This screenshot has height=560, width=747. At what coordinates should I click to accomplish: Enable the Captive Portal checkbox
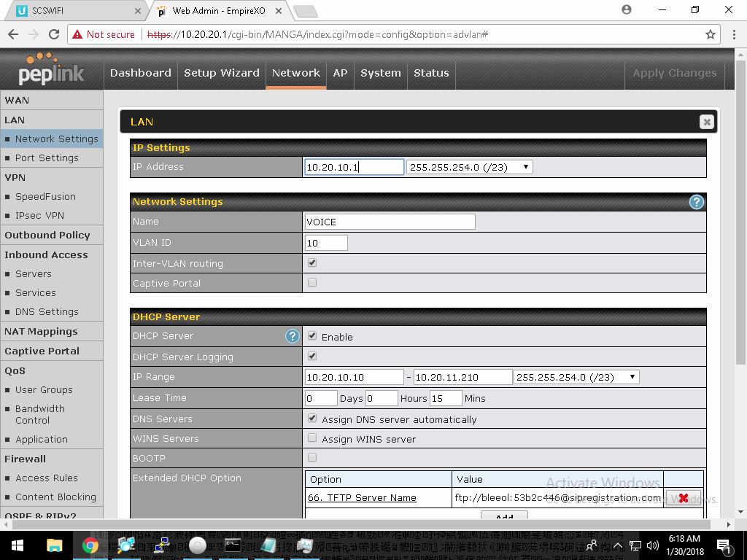312,282
